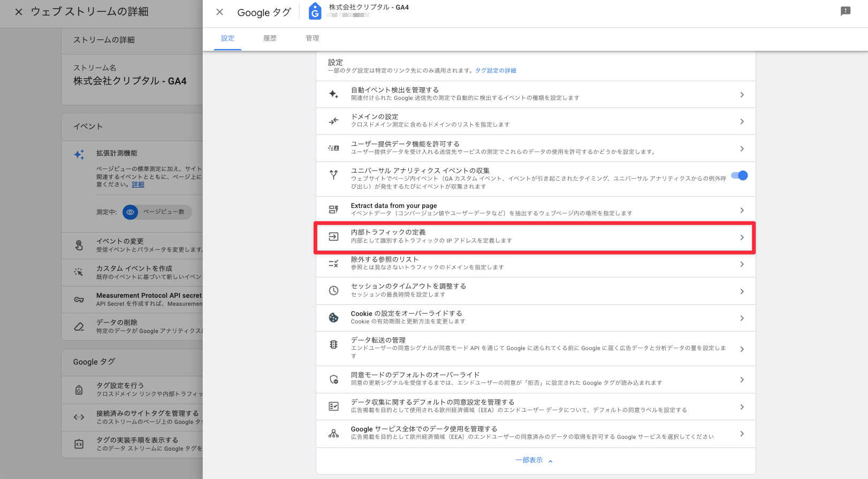
Task: Click the セッションのタイムアウト clock icon
Action: (333, 290)
